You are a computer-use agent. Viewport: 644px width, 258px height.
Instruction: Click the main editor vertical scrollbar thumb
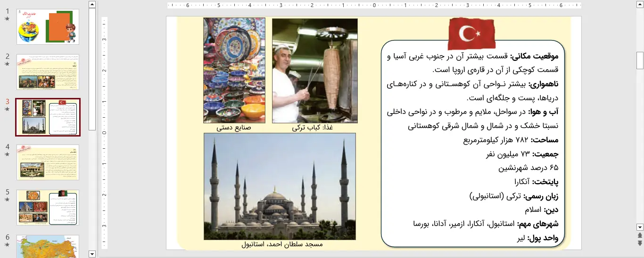[x=640, y=60]
